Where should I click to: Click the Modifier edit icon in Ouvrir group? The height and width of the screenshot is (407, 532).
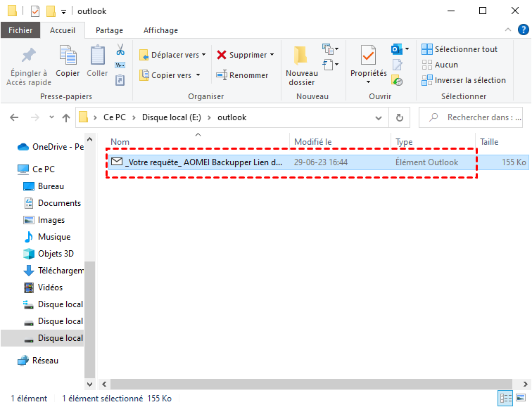pos(397,65)
